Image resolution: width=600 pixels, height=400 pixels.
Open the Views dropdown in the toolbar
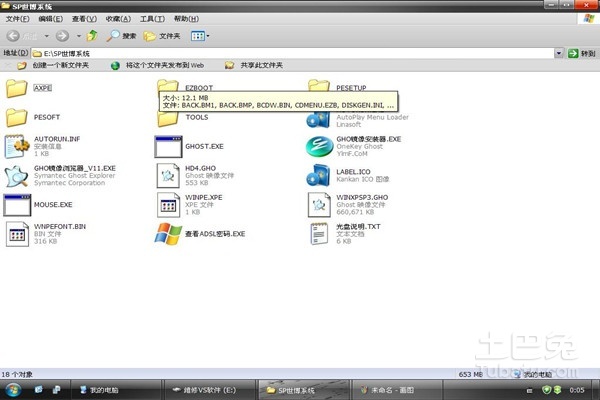pos(199,35)
